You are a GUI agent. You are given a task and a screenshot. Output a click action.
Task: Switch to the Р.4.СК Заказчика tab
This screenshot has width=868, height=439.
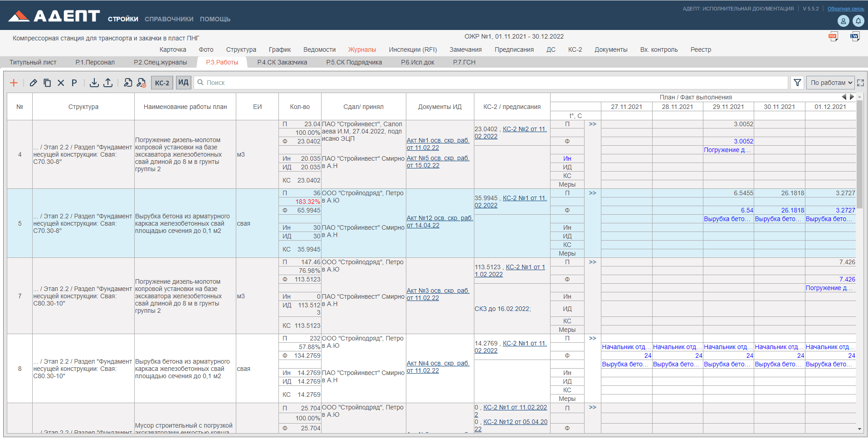(282, 62)
